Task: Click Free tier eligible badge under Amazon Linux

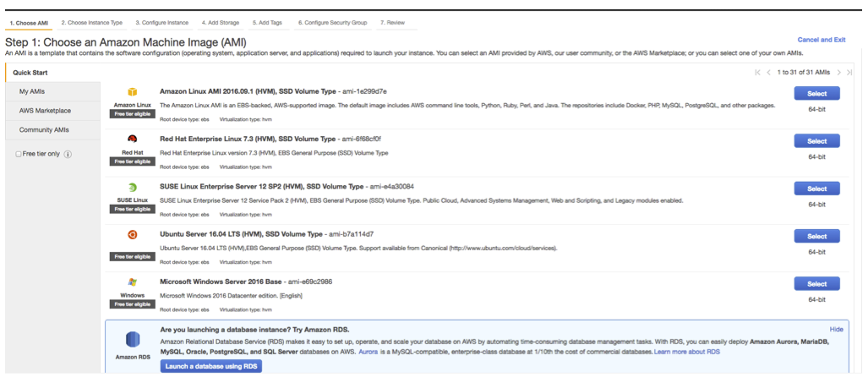Action: pos(133,113)
